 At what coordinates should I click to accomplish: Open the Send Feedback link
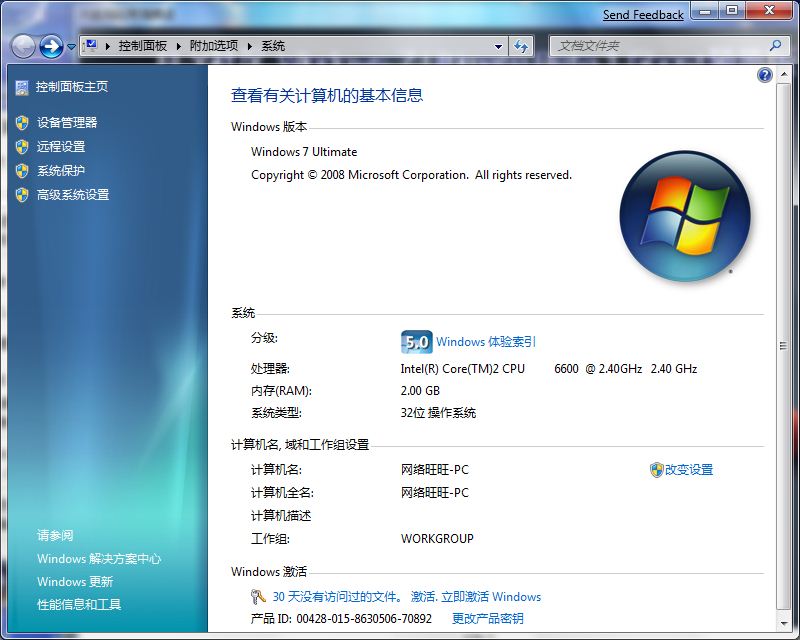point(643,15)
